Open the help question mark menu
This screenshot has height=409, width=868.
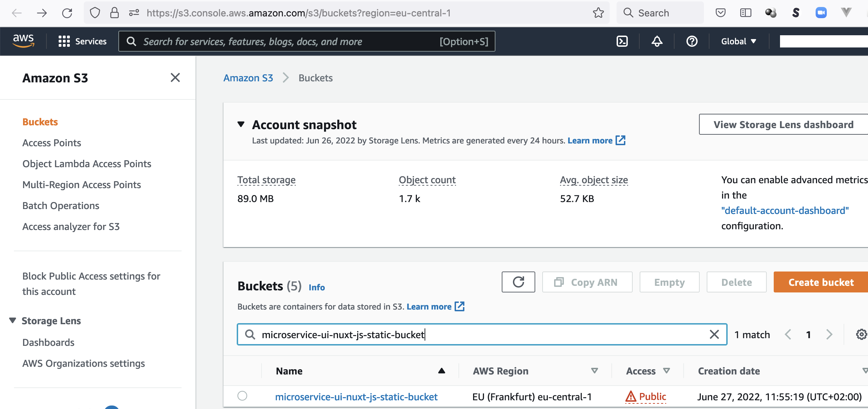(x=692, y=41)
